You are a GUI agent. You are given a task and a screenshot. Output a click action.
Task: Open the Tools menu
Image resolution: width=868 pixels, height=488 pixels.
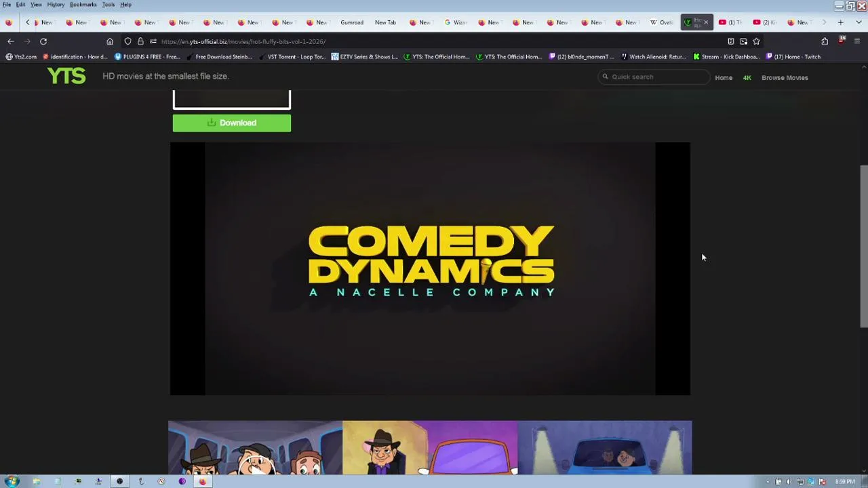tap(108, 5)
